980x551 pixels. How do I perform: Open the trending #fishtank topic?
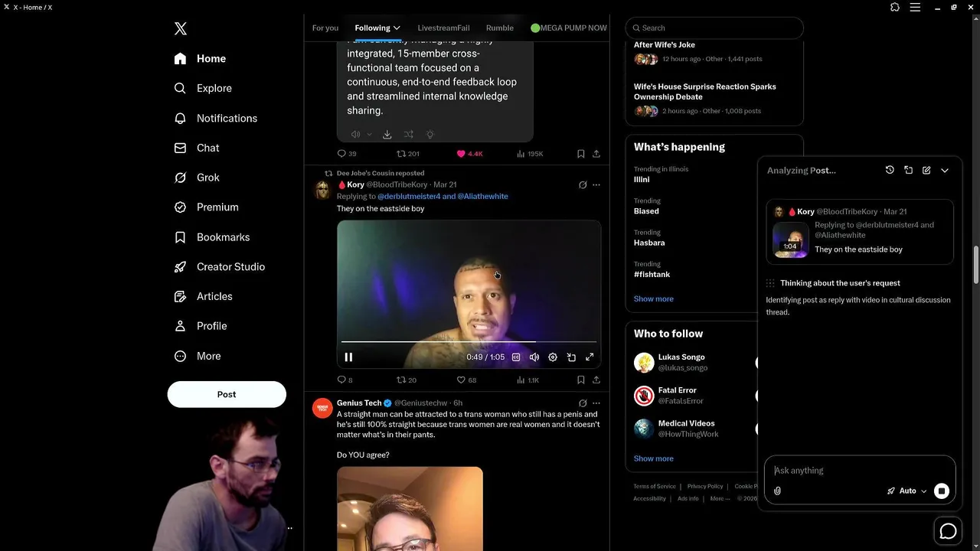(652, 274)
